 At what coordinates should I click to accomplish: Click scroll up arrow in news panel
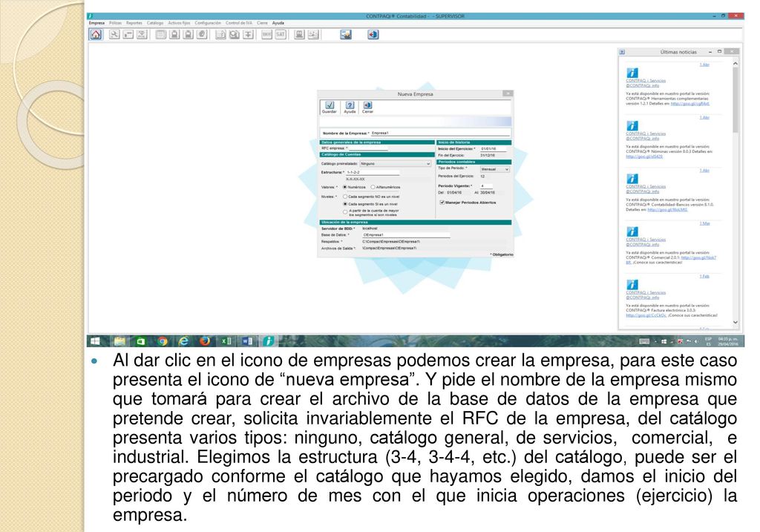click(736, 64)
